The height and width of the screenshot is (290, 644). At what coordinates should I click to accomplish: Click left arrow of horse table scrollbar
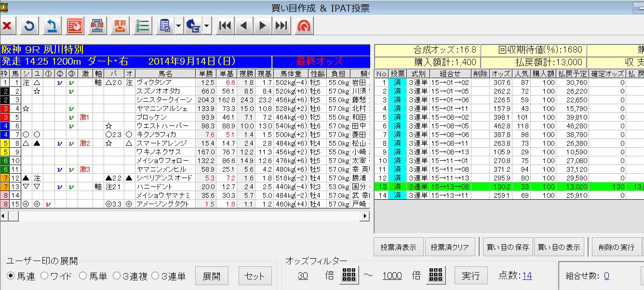pyautogui.click(x=4, y=217)
